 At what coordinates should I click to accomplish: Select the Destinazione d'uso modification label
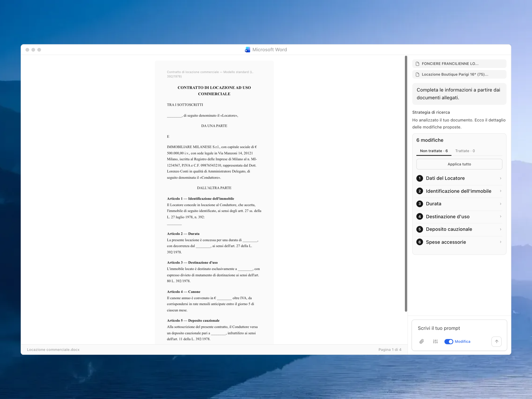[x=448, y=217]
